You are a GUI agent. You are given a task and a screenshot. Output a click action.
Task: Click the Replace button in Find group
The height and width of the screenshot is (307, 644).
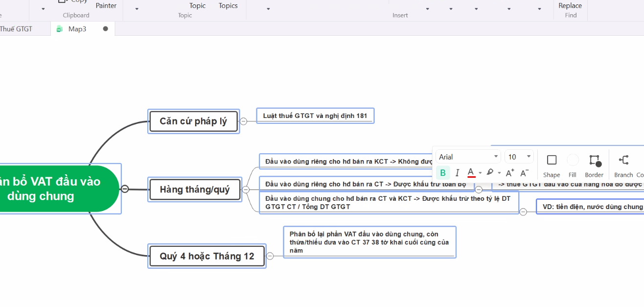[x=570, y=6]
